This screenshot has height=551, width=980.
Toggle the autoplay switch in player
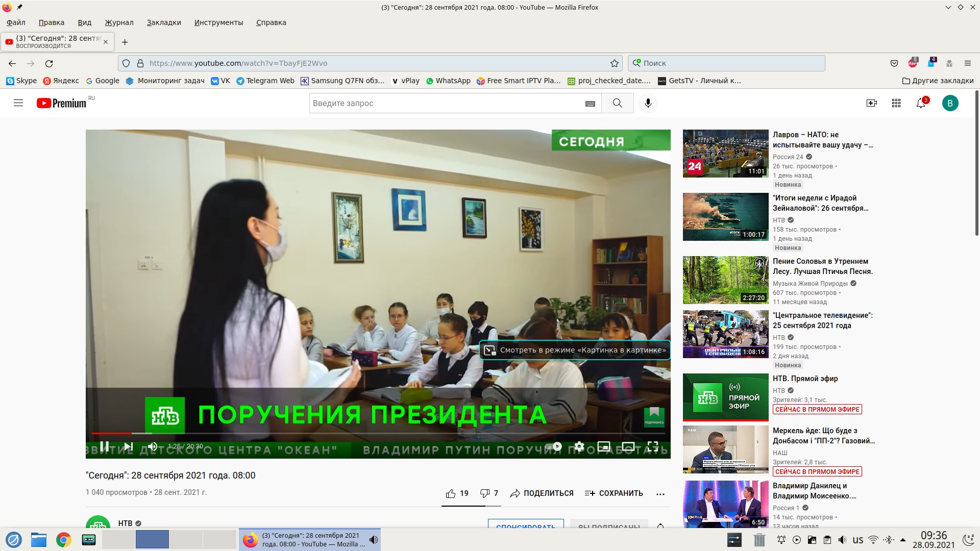[554, 446]
